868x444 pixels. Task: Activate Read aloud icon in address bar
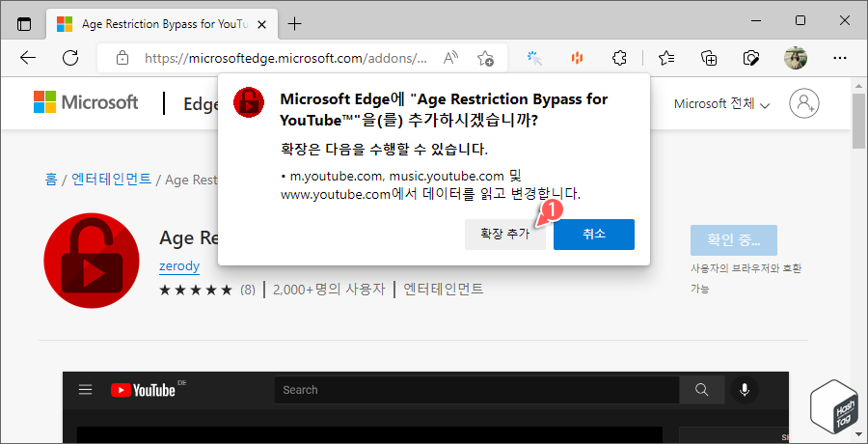451,58
